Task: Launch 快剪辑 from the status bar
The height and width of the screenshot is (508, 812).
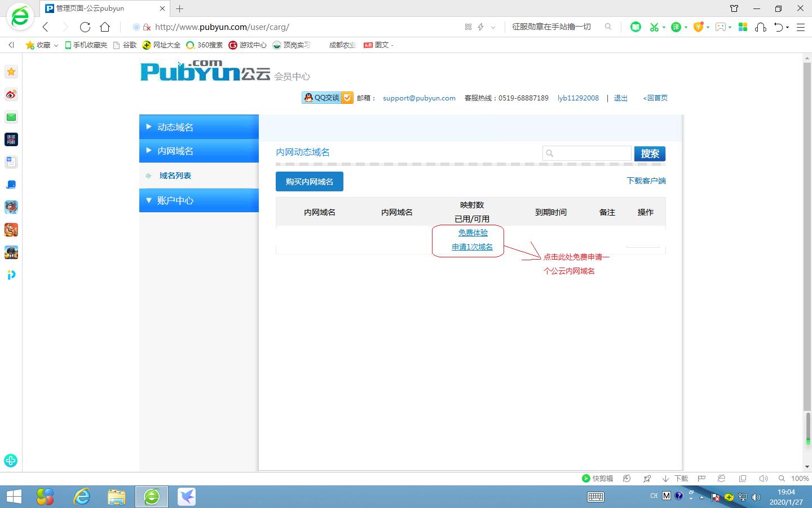Action: 598,478
